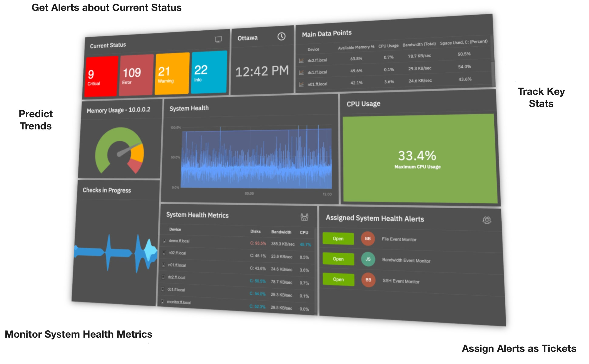Click the device icon next to demo.ff.local
The height and width of the screenshot is (364, 589).
pos(164,241)
